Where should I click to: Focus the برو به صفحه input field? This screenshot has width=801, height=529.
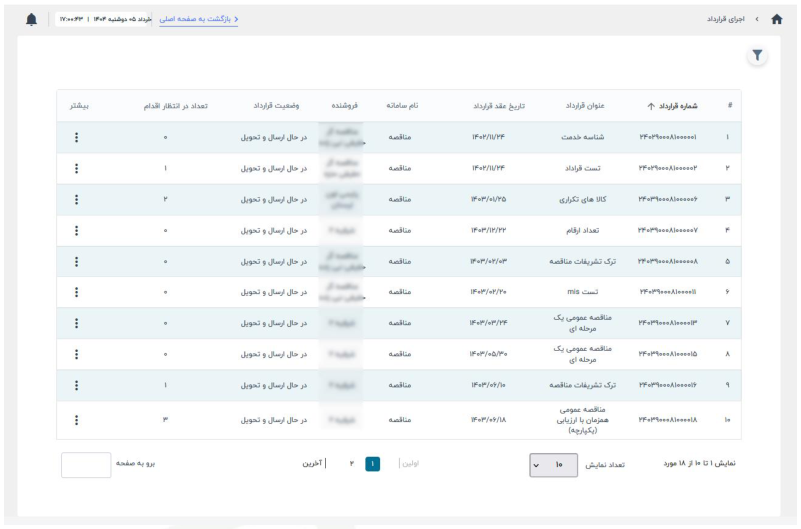pos(86,465)
